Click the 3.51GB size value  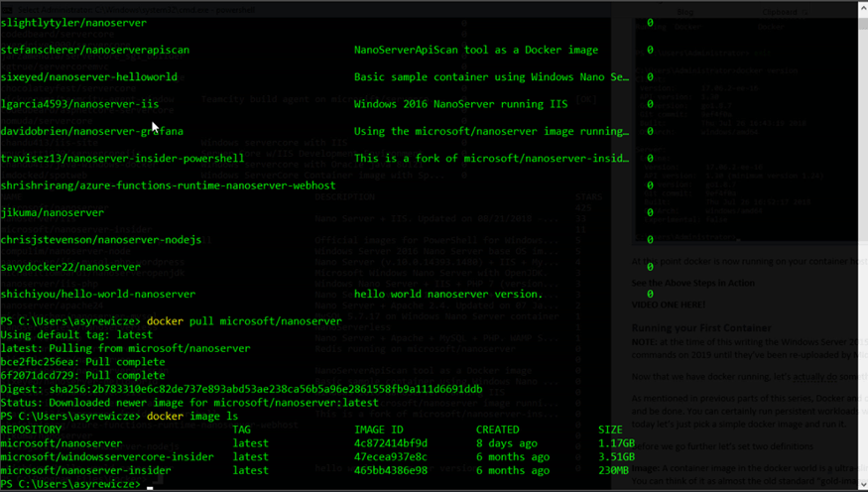click(616, 456)
